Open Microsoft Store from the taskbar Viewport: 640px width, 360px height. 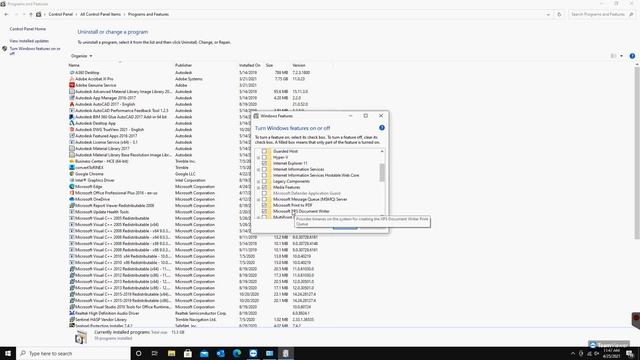(x=188, y=353)
